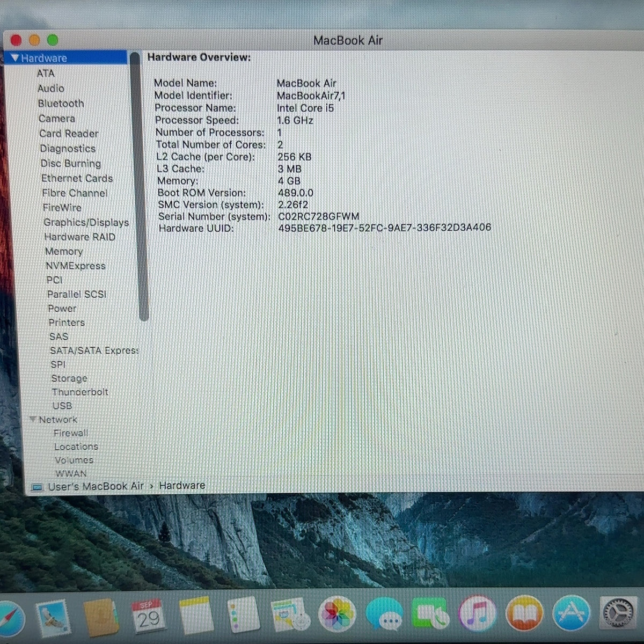644x644 pixels.
Task: Open the Notes app in Dock
Action: pyautogui.click(x=196, y=616)
